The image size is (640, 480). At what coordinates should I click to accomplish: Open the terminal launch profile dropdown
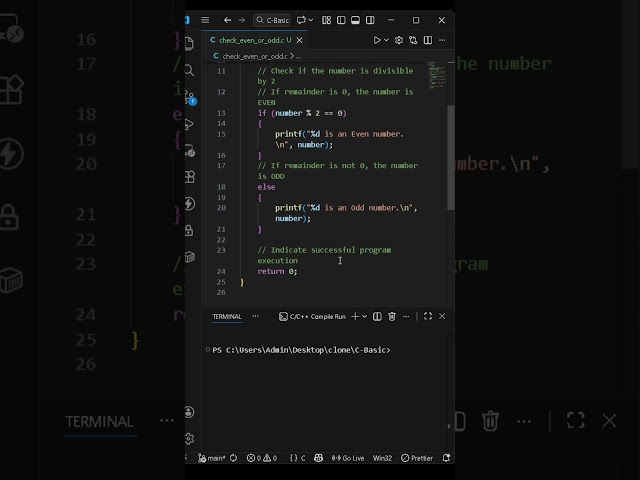(x=364, y=316)
